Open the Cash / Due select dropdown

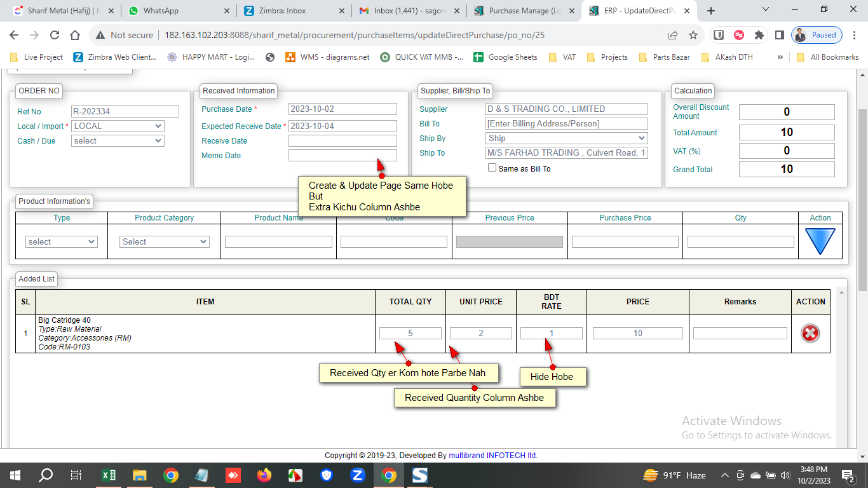click(x=118, y=140)
